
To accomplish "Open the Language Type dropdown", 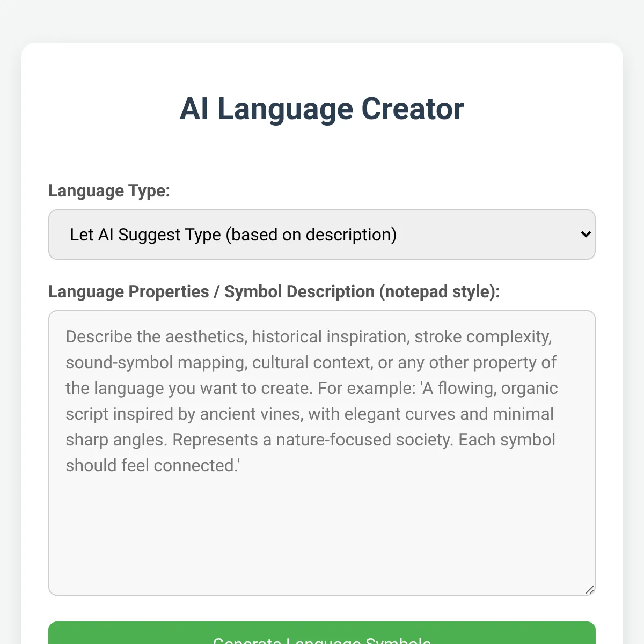I will coord(322,235).
